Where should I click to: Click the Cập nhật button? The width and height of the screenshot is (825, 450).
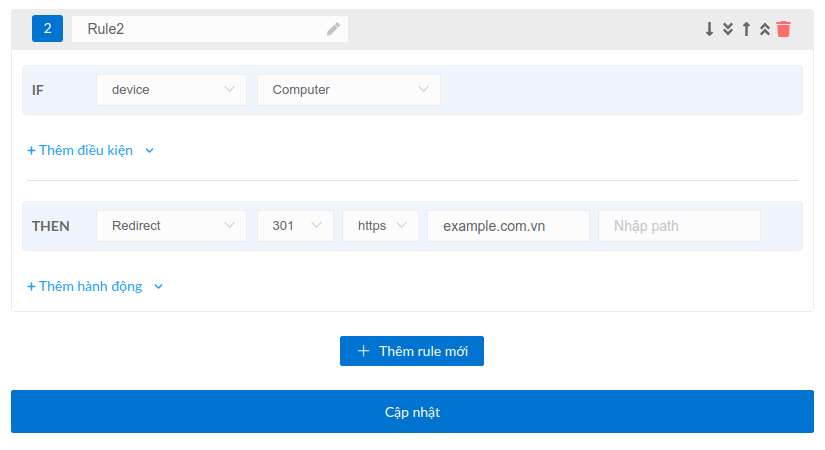(412, 412)
